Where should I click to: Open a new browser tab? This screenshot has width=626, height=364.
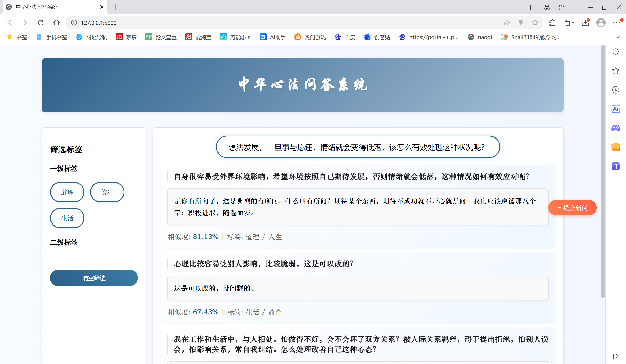pyautogui.click(x=115, y=7)
